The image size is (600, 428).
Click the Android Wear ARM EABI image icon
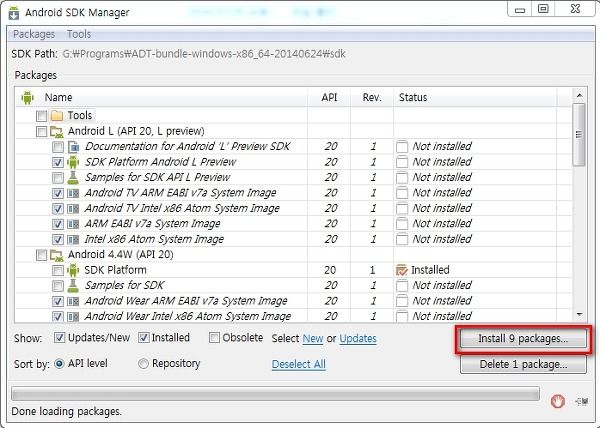pos(73,301)
